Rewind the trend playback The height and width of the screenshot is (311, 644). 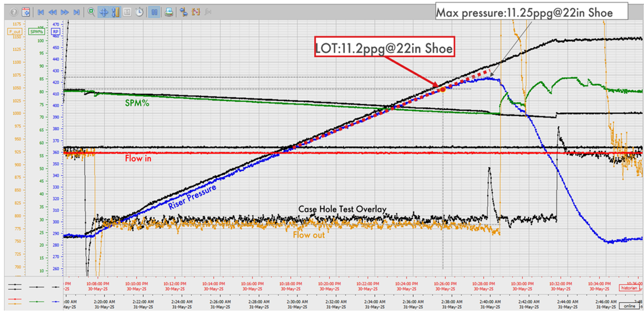53,13
